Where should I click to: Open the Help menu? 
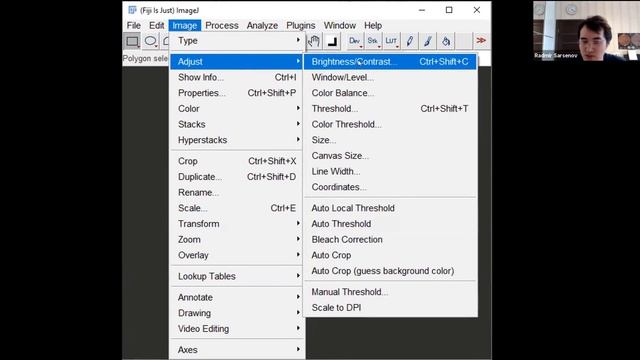tap(373, 25)
